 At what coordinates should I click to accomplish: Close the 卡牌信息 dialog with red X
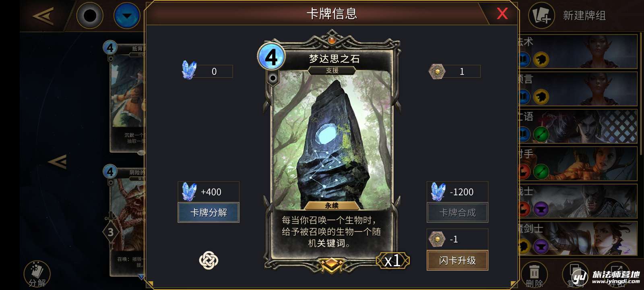click(x=502, y=13)
